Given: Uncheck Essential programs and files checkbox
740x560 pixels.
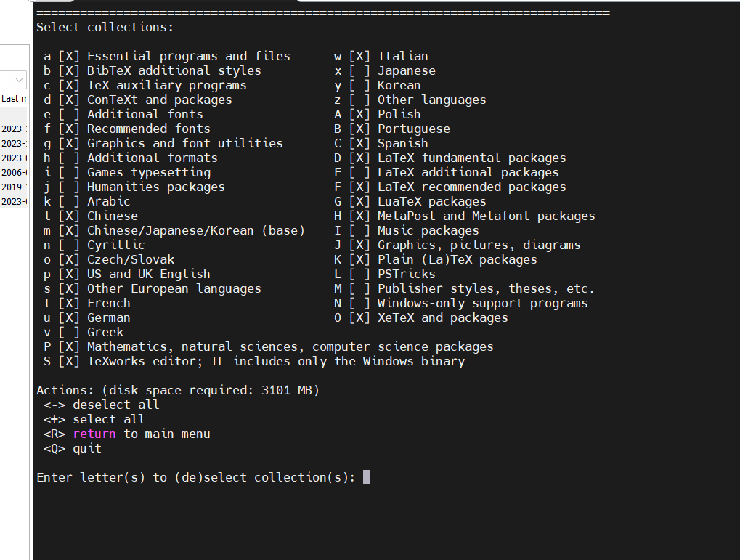Looking at the screenshot, I should [69, 56].
